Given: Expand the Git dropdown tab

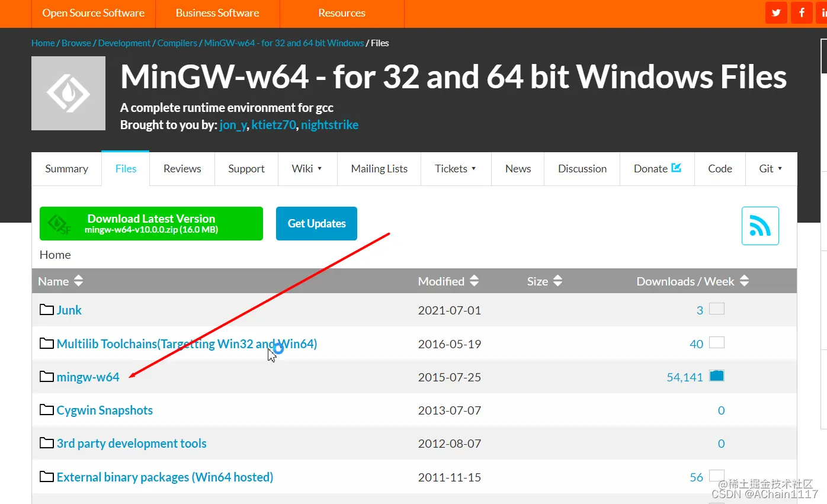Looking at the screenshot, I should (x=771, y=169).
